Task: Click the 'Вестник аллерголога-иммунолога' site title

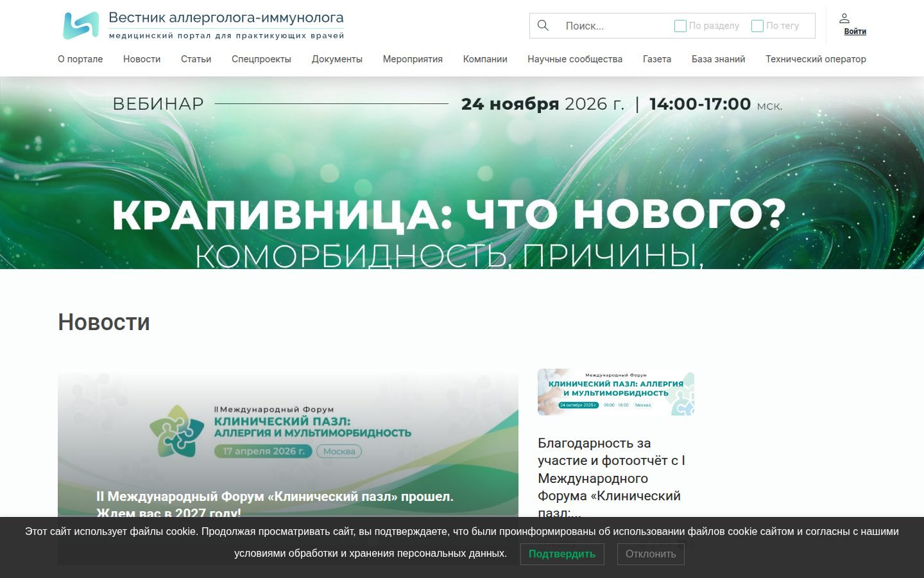Action: (226, 18)
